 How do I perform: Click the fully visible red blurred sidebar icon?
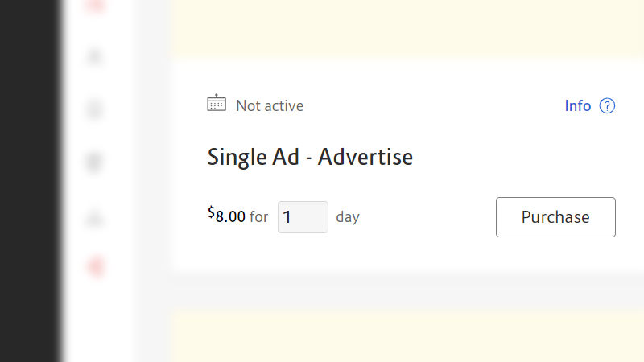[x=96, y=266]
